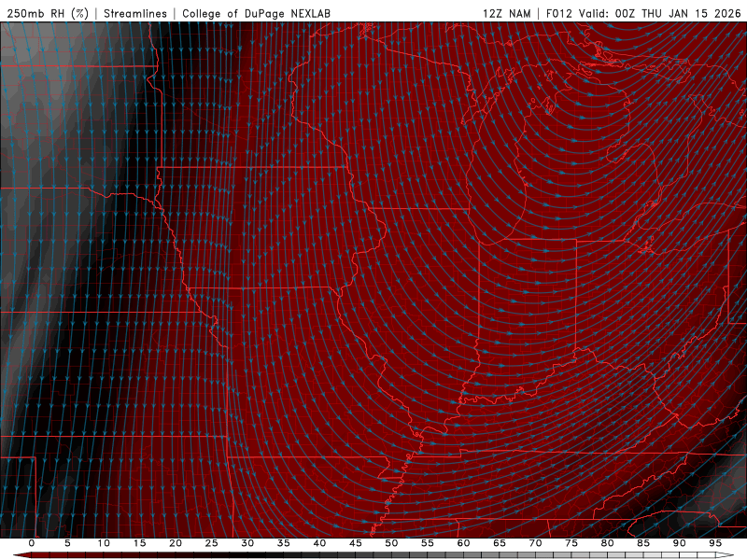Click the colorbar tick label "0"
The image size is (747, 560).
point(32,543)
